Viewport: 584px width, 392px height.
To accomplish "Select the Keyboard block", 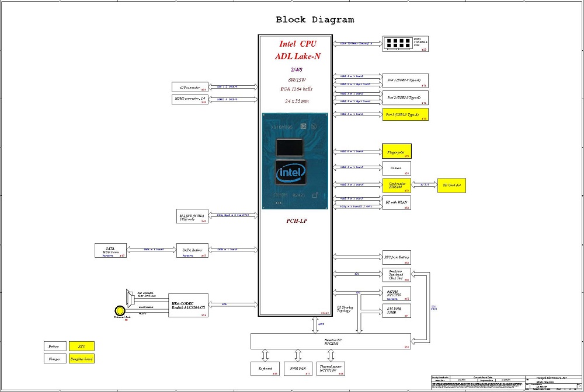I will 265,369.
